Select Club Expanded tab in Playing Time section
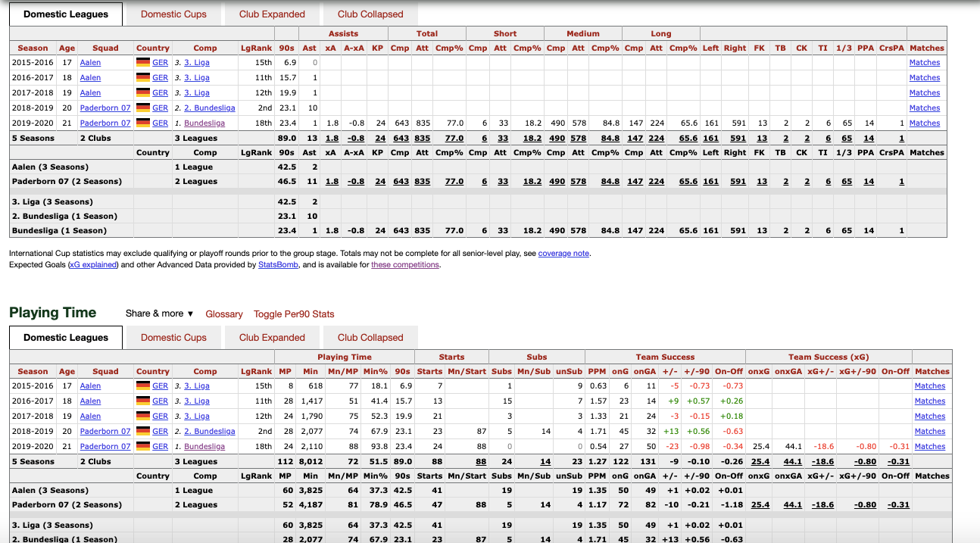The image size is (980, 543). tap(272, 338)
